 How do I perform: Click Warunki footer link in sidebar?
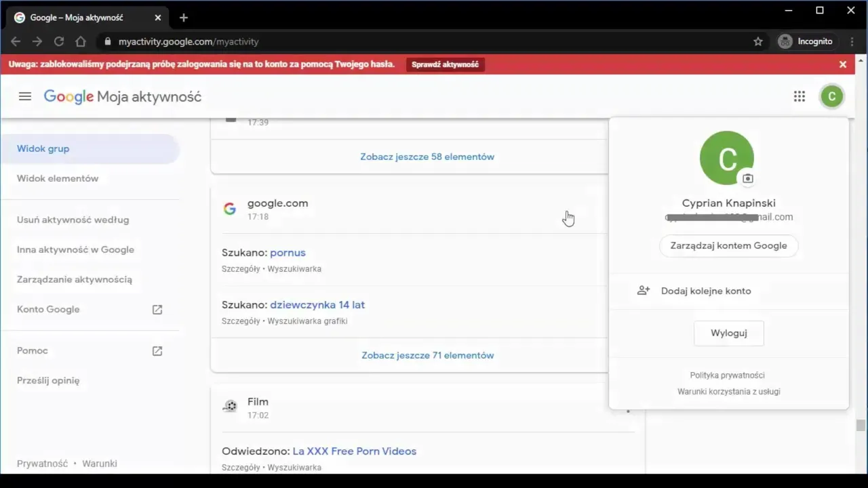100,464
